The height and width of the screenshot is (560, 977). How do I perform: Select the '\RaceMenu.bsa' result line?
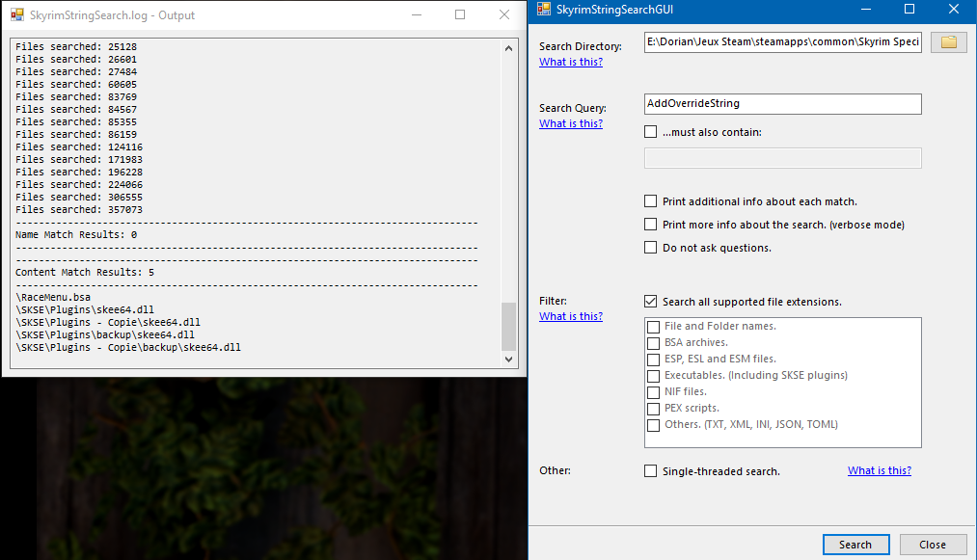coord(53,297)
